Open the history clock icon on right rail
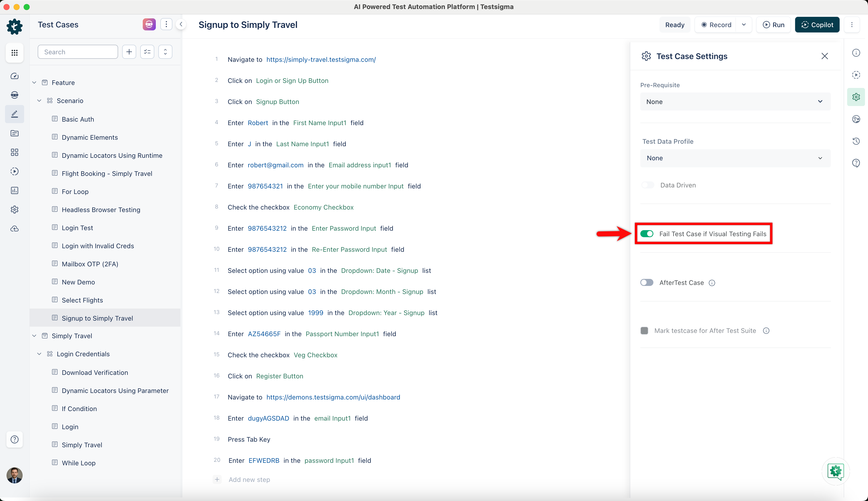This screenshot has width=868, height=501. click(x=856, y=141)
